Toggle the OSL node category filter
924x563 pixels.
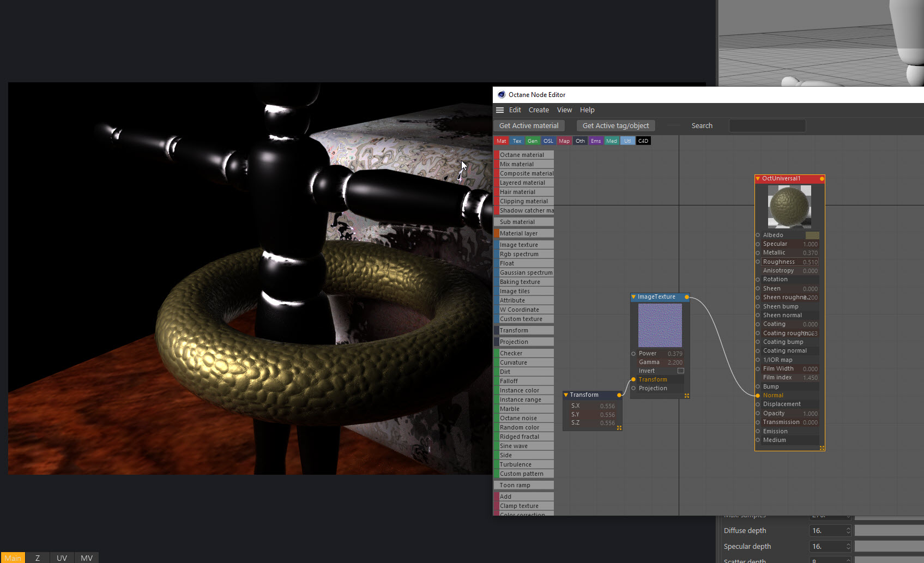click(x=548, y=141)
